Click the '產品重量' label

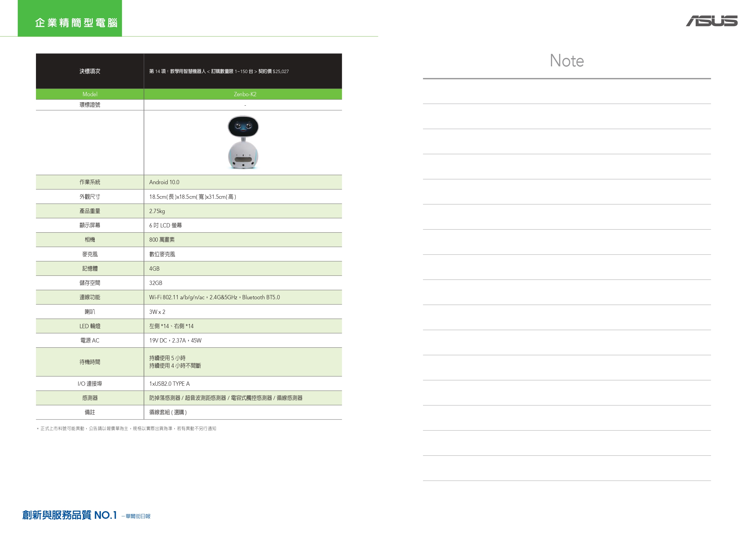tap(90, 211)
